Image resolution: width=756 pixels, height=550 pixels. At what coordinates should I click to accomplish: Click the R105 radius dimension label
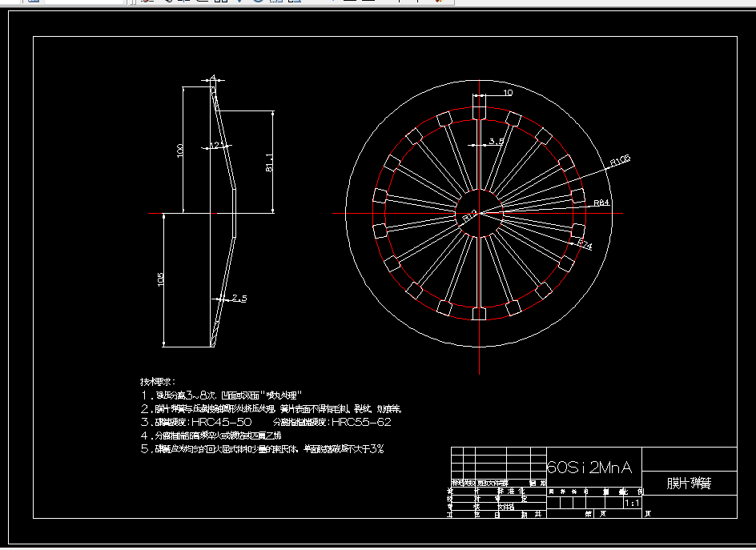(x=620, y=161)
